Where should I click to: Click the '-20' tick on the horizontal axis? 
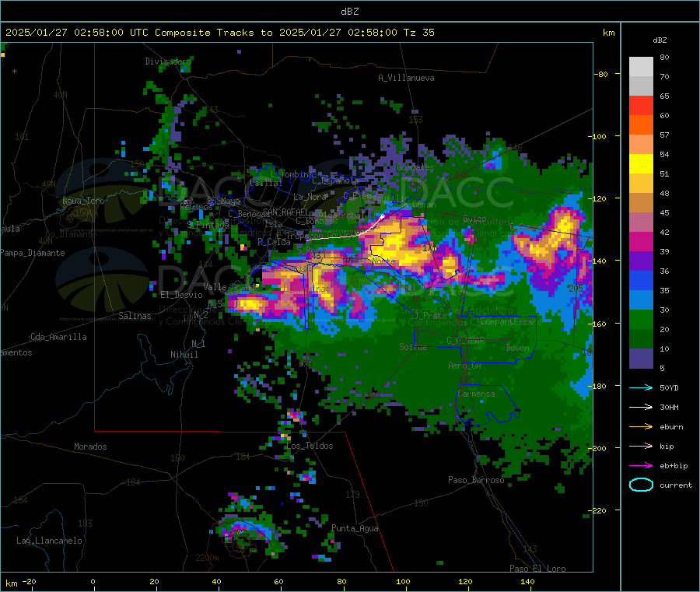(29, 581)
